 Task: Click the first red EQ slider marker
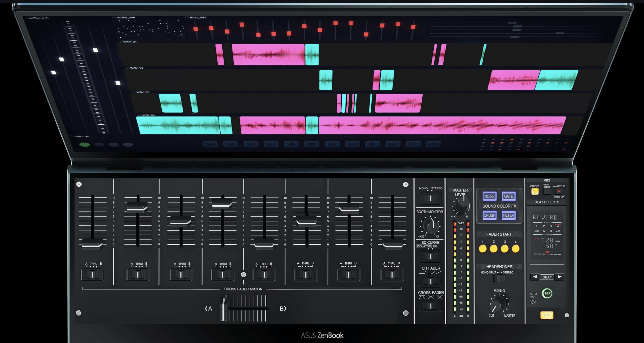[x=196, y=29]
